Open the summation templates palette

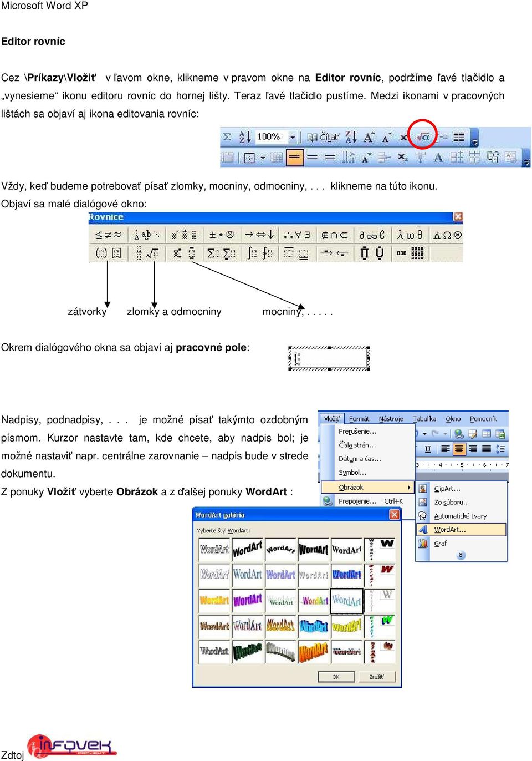coord(221,253)
